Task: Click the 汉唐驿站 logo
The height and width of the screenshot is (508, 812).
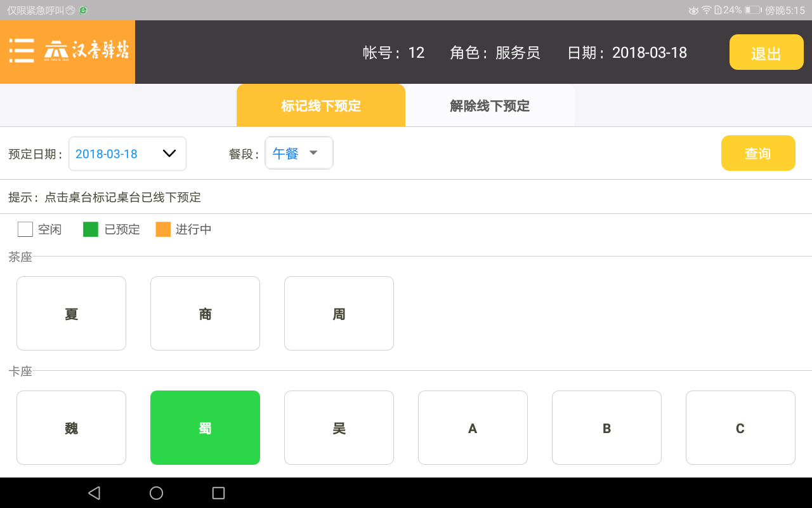Action: click(86, 51)
